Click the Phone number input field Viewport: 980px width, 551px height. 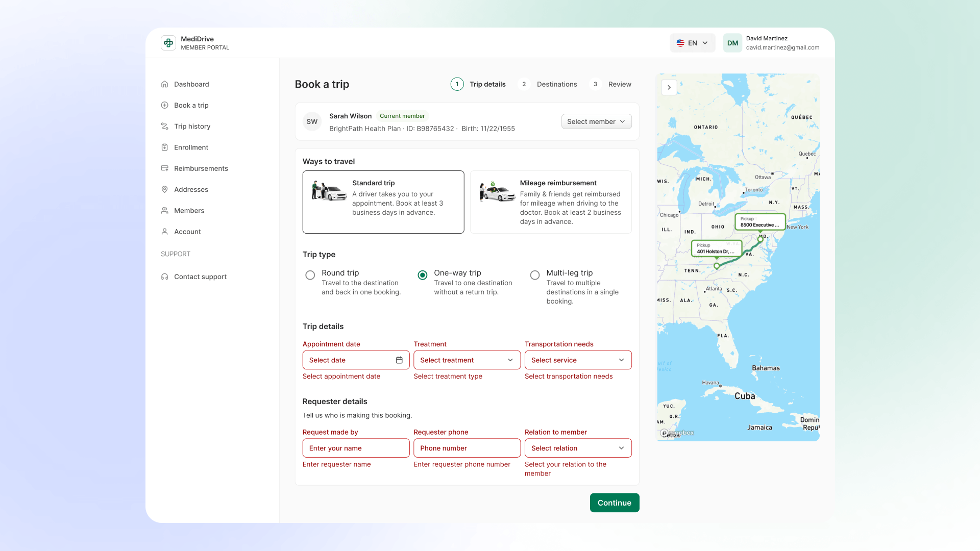467,448
